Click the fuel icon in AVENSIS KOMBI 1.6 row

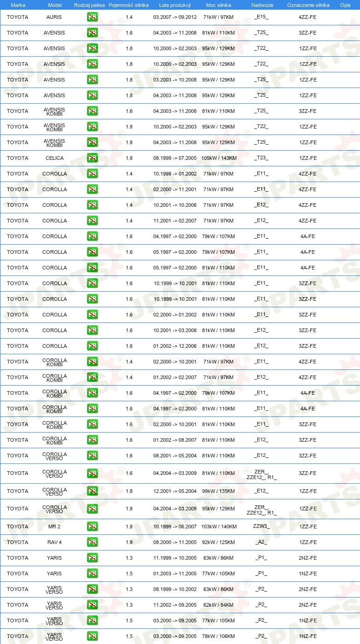click(92, 111)
